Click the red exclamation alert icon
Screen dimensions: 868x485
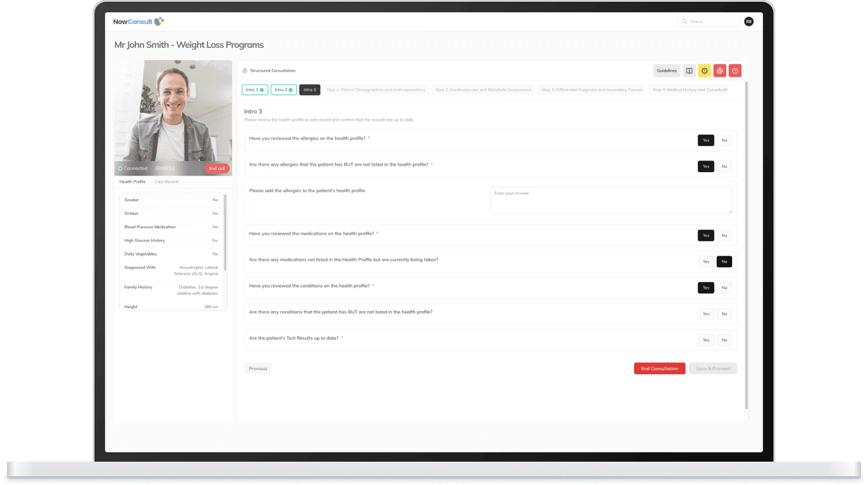coord(735,71)
